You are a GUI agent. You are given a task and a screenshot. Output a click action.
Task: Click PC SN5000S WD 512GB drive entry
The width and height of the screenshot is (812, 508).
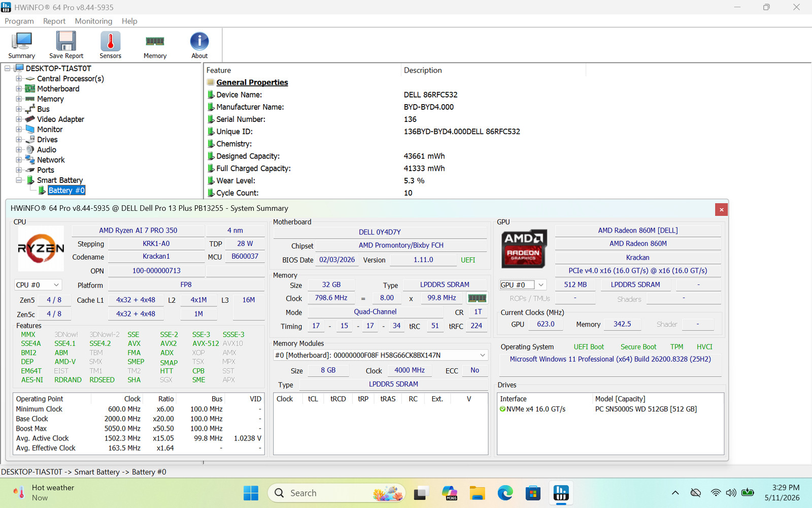(646, 409)
